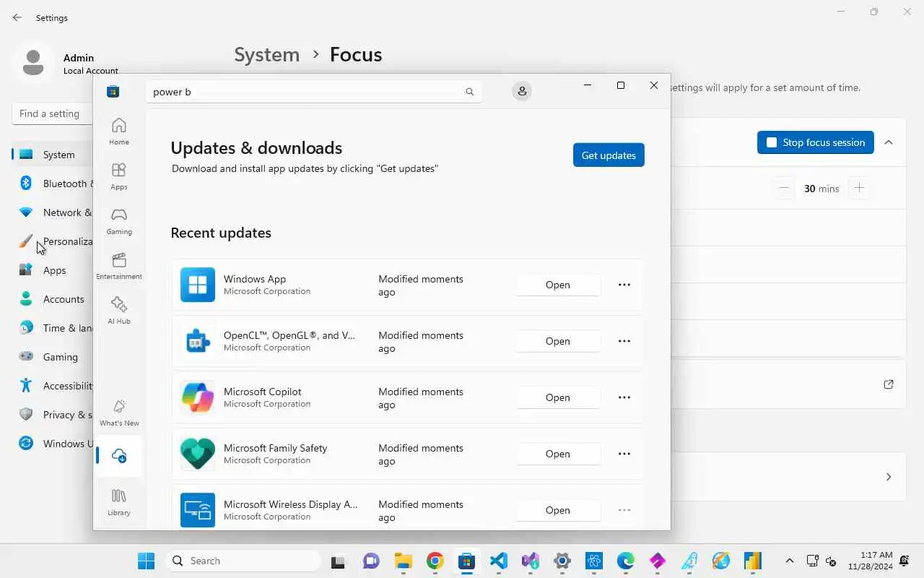Open Accounts in Settings sidebar
Image resolution: width=924 pixels, height=578 pixels.
point(53,299)
